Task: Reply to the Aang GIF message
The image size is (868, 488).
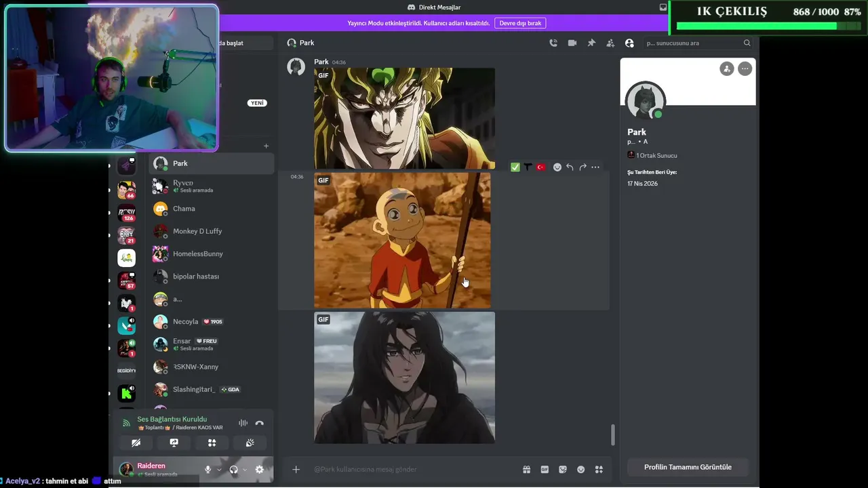Action: pos(570,167)
